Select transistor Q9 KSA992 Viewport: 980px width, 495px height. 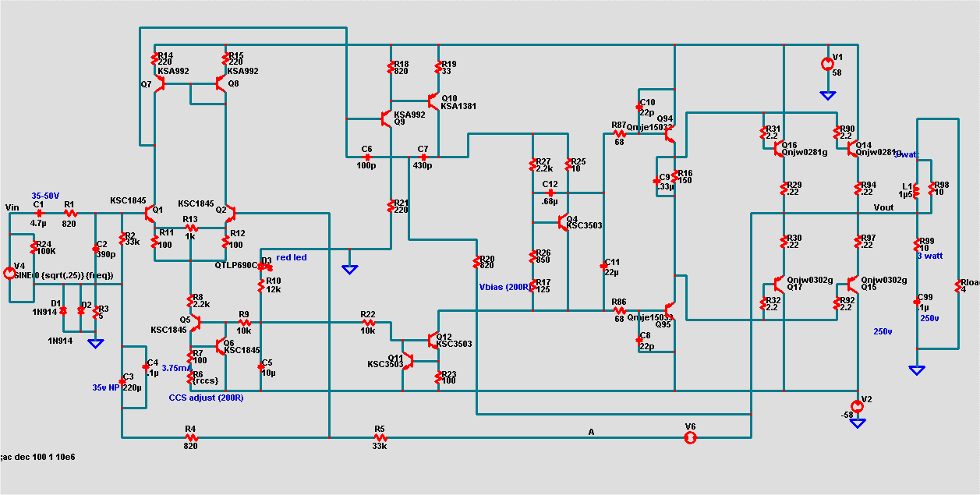coord(386,118)
